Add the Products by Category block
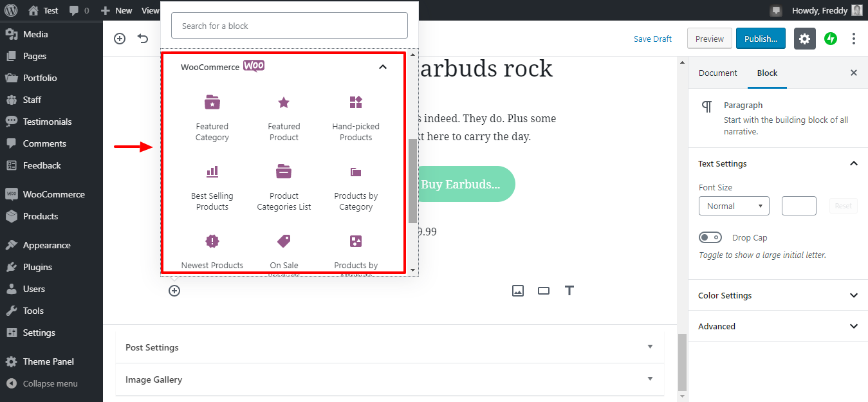Image resolution: width=868 pixels, height=402 pixels. tap(356, 186)
